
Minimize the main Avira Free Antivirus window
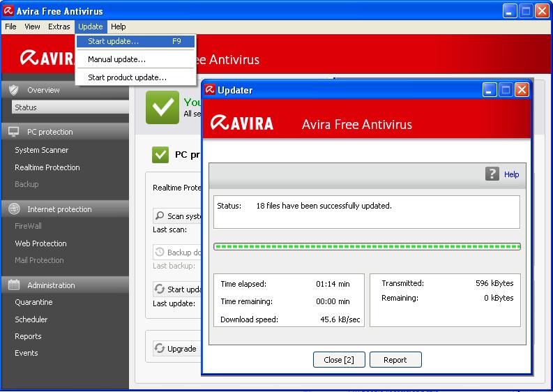point(509,11)
